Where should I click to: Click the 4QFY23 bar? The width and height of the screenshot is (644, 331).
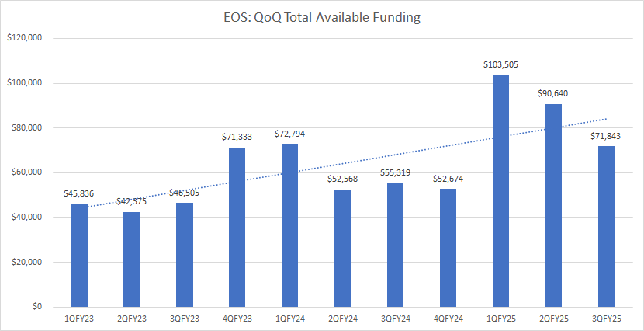237,227
